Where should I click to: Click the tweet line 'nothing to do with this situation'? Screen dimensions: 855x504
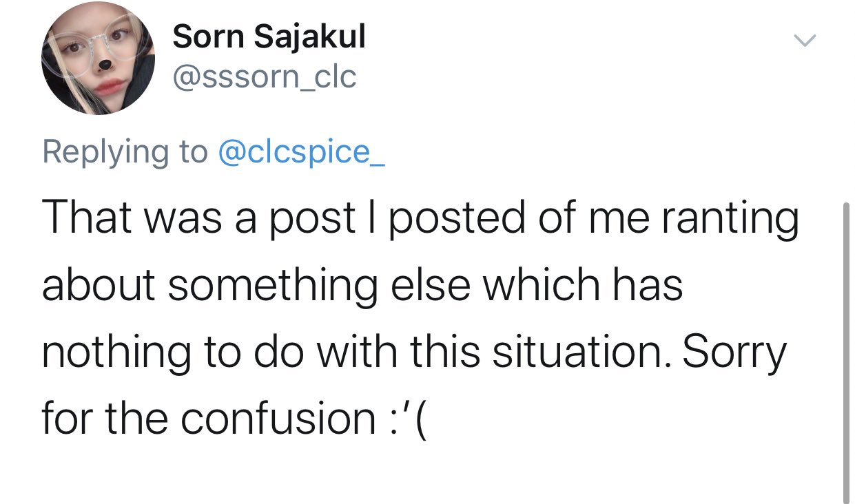pos(414,353)
